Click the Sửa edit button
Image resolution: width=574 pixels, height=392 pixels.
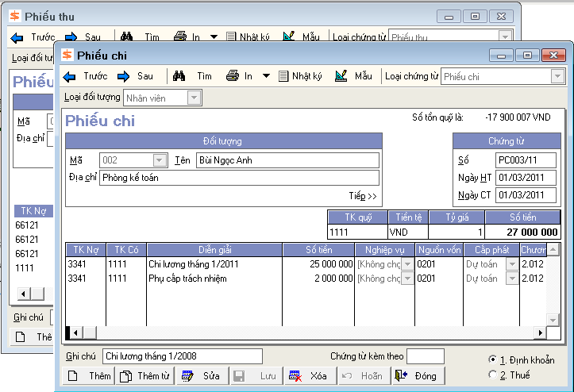(202, 376)
